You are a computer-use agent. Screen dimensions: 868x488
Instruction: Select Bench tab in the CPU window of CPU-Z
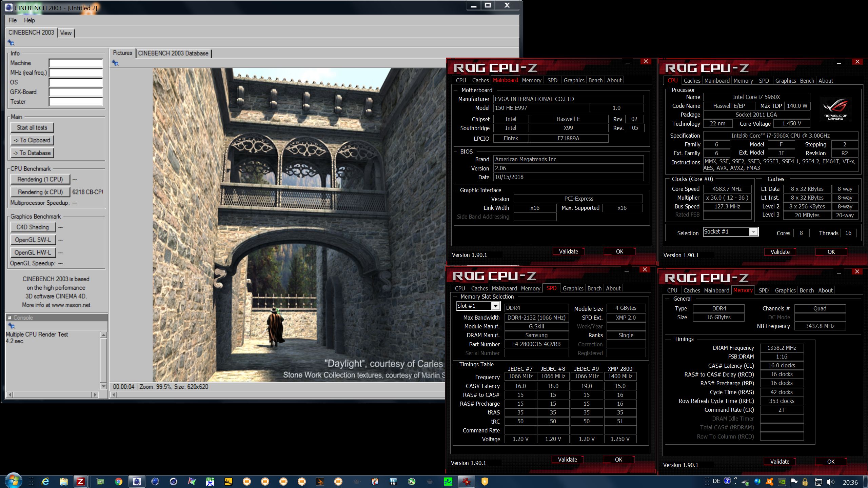coord(807,81)
